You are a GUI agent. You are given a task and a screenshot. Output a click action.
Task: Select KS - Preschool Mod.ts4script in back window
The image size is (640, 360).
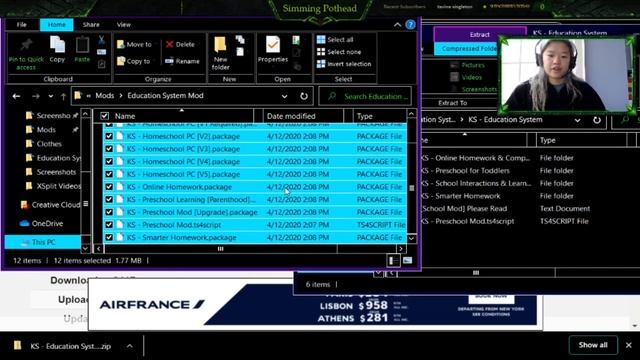pos(468,221)
